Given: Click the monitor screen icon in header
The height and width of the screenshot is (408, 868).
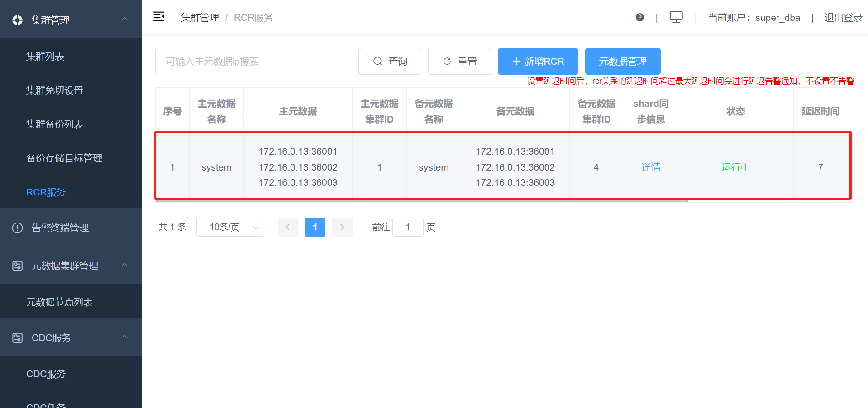Looking at the screenshot, I should coord(676,17).
